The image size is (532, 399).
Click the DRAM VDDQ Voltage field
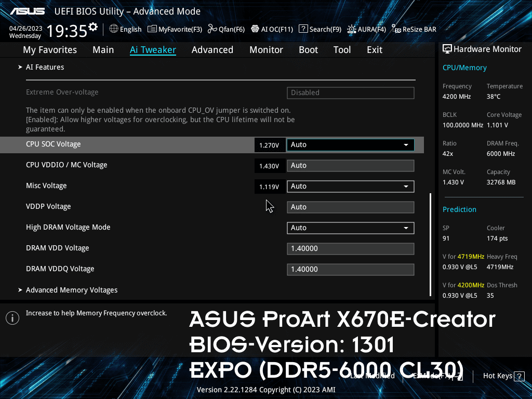(351, 270)
